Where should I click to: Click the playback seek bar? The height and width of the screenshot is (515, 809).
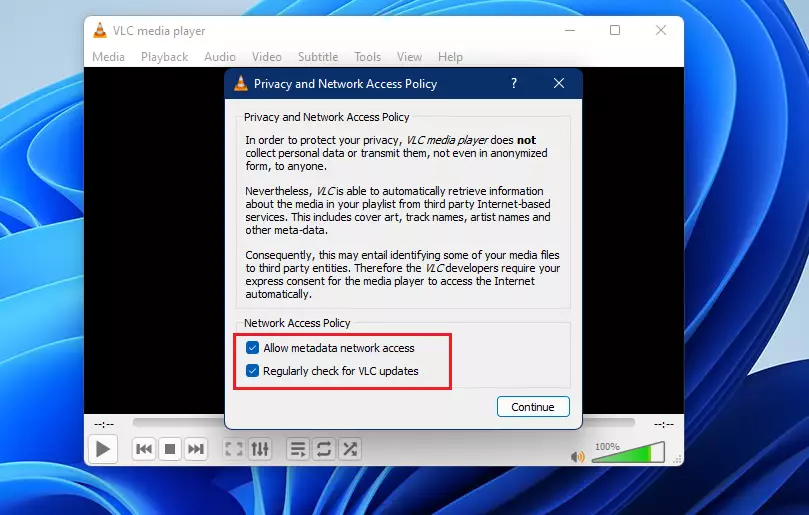pyautogui.click(x=383, y=423)
